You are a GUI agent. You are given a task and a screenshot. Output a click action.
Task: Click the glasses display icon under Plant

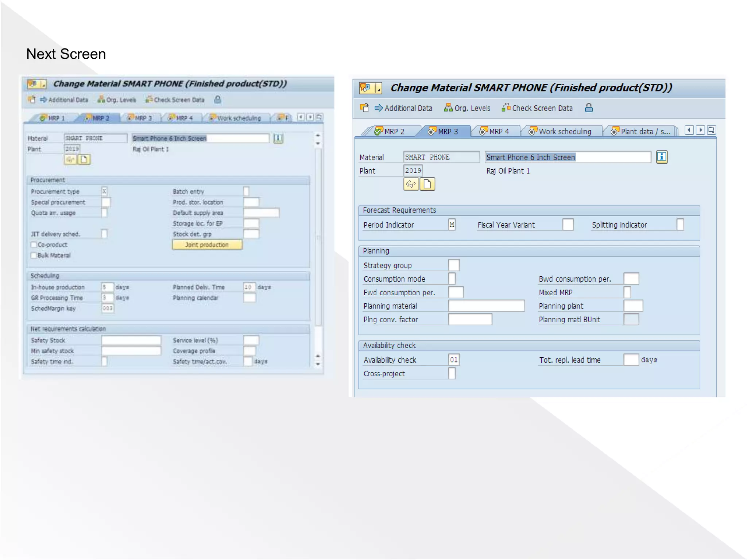click(411, 184)
